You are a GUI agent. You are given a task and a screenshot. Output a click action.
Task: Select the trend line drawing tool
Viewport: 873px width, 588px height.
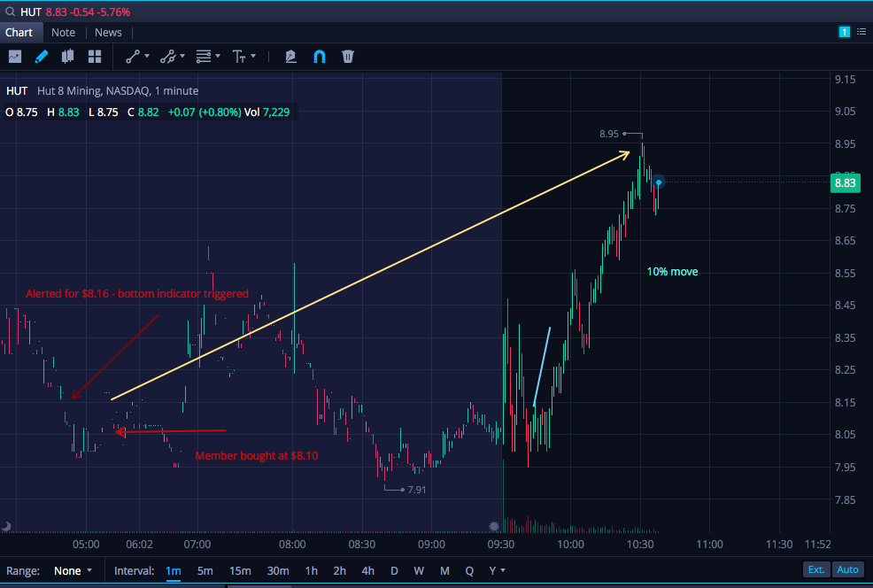tap(133, 57)
